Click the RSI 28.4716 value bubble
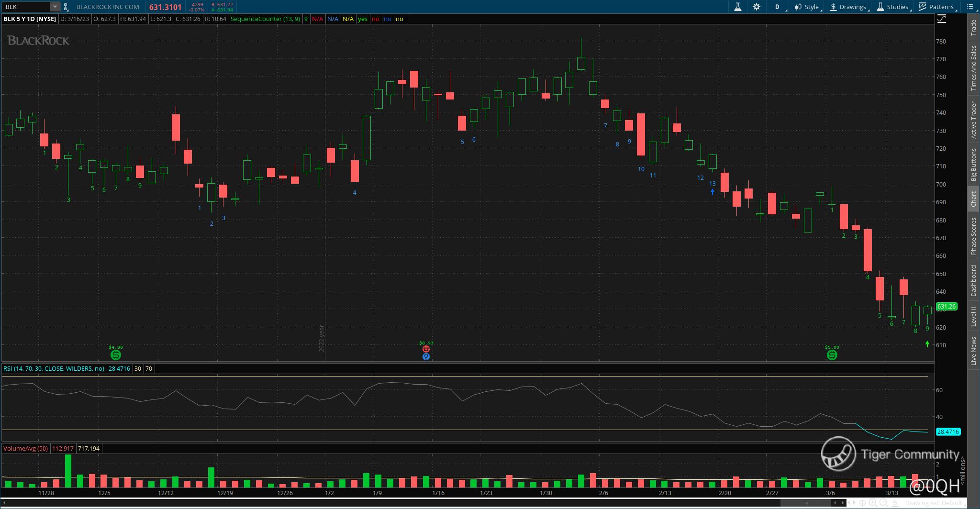This screenshot has height=509, width=980. (948, 432)
